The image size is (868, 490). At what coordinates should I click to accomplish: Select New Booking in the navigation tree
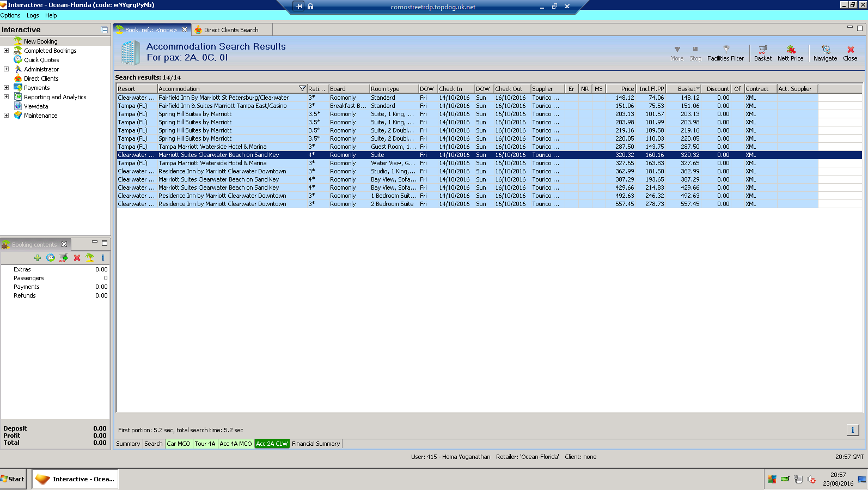tap(40, 41)
